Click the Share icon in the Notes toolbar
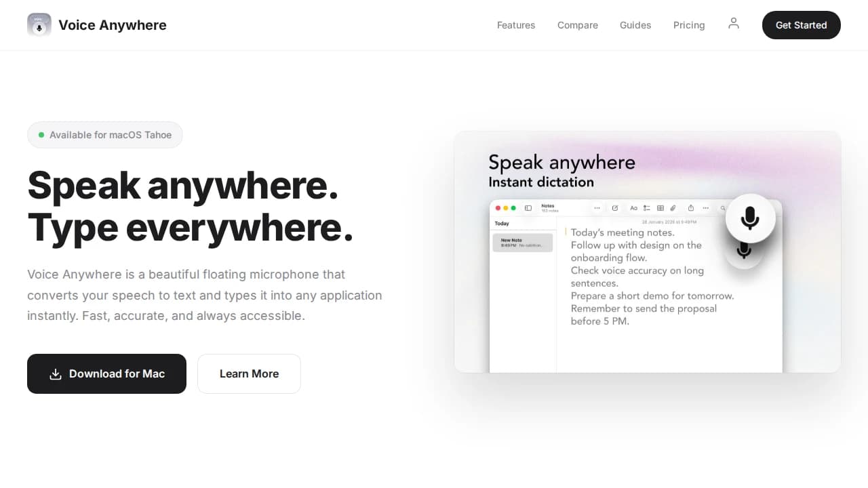Screen dimensions: 868x488 (x=691, y=207)
